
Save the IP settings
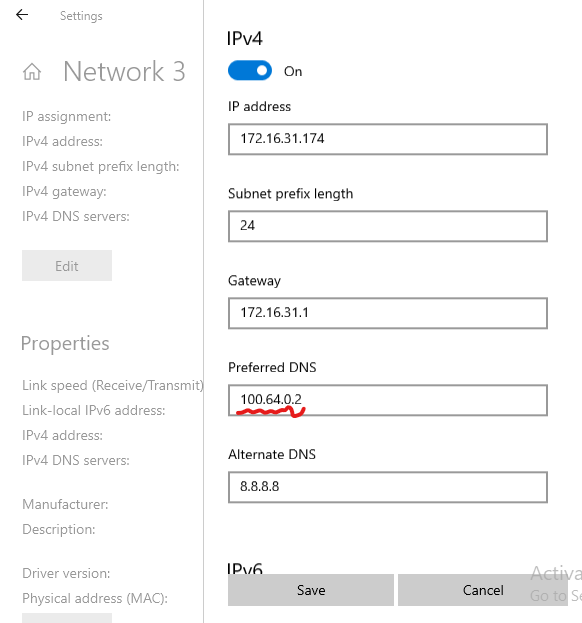(311, 590)
